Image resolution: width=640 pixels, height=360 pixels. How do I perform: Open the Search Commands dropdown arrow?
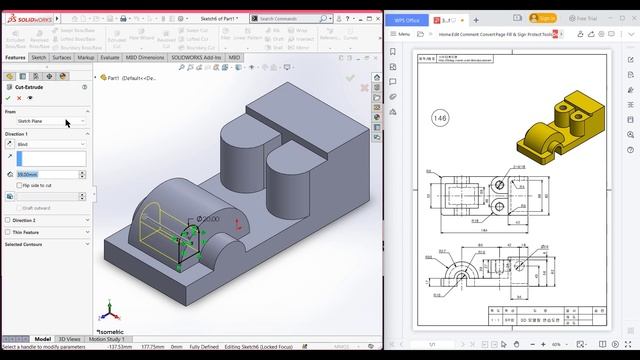click(330, 18)
